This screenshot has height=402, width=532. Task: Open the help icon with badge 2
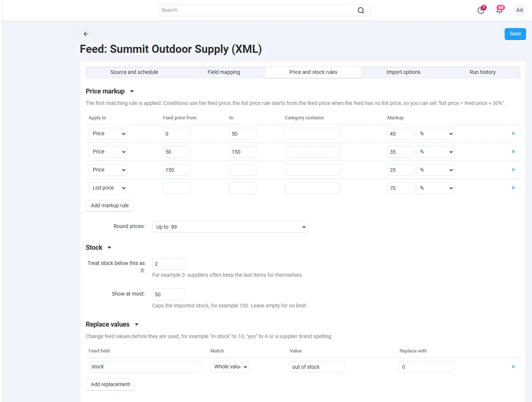pyautogui.click(x=481, y=10)
